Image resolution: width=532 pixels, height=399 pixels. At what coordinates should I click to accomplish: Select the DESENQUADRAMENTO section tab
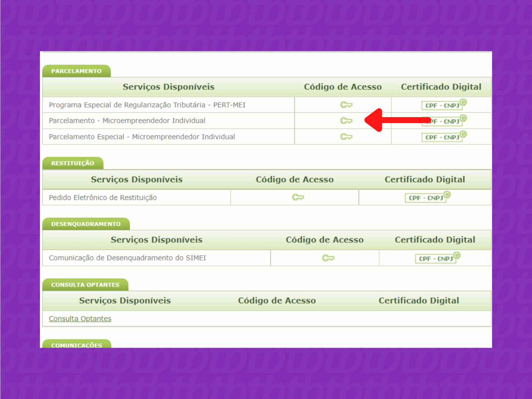[x=86, y=224]
